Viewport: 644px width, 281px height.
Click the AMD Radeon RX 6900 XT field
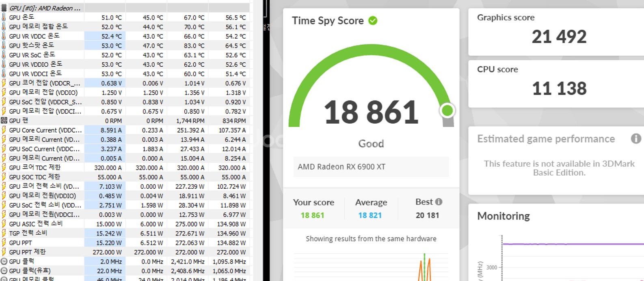(x=371, y=167)
